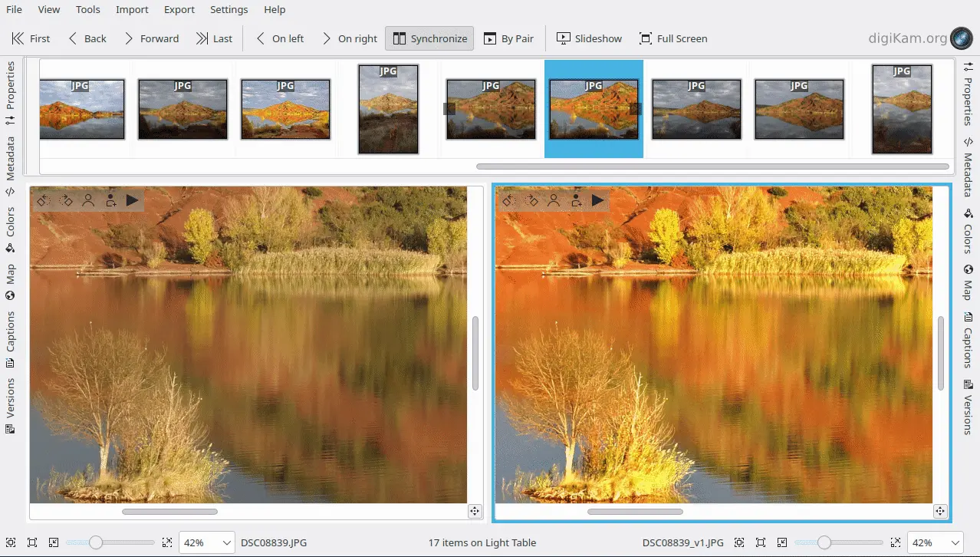Click the On left button
Image resolution: width=980 pixels, height=557 pixels.
279,38
